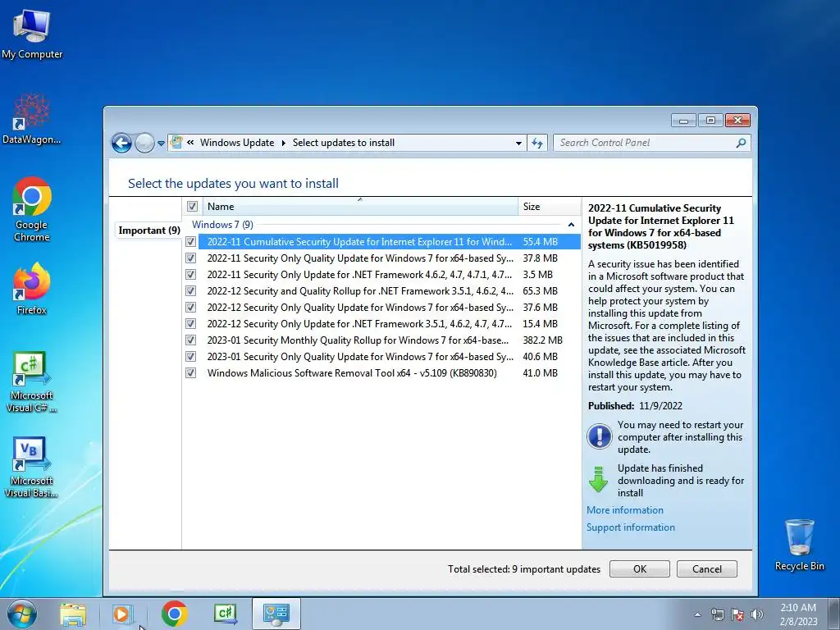Image resolution: width=840 pixels, height=630 pixels.
Task: Open breadcrumb chevron before Windows Update
Action: 190,143
